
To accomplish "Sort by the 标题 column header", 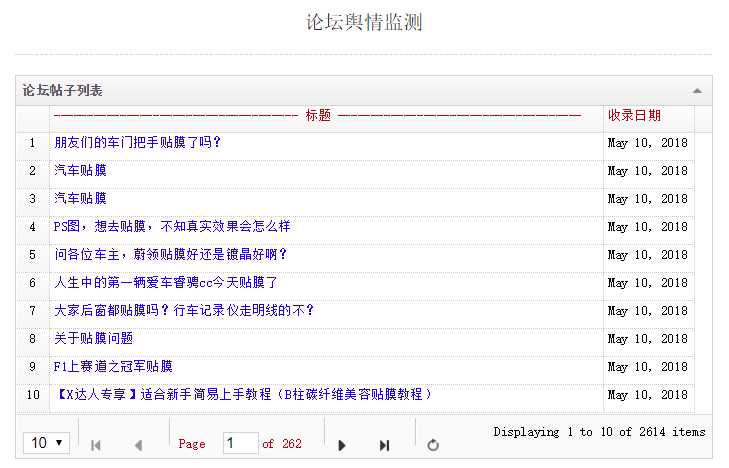I will point(318,116).
